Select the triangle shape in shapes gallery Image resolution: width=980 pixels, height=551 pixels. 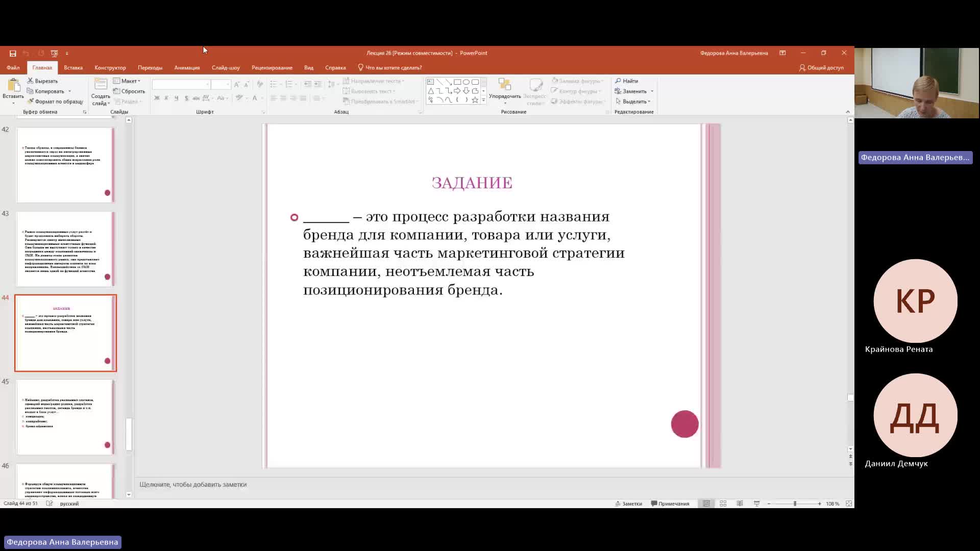pyautogui.click(x=431, y=91)
